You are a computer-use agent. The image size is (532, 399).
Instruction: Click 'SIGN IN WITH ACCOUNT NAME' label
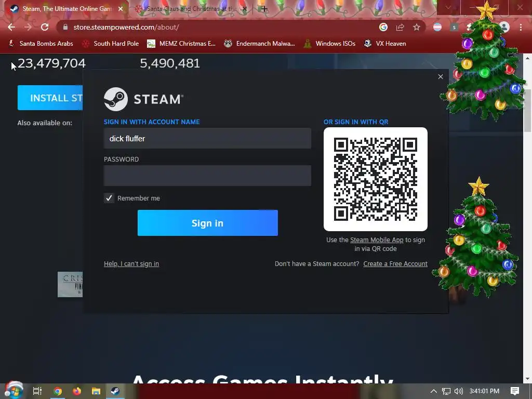152,122
